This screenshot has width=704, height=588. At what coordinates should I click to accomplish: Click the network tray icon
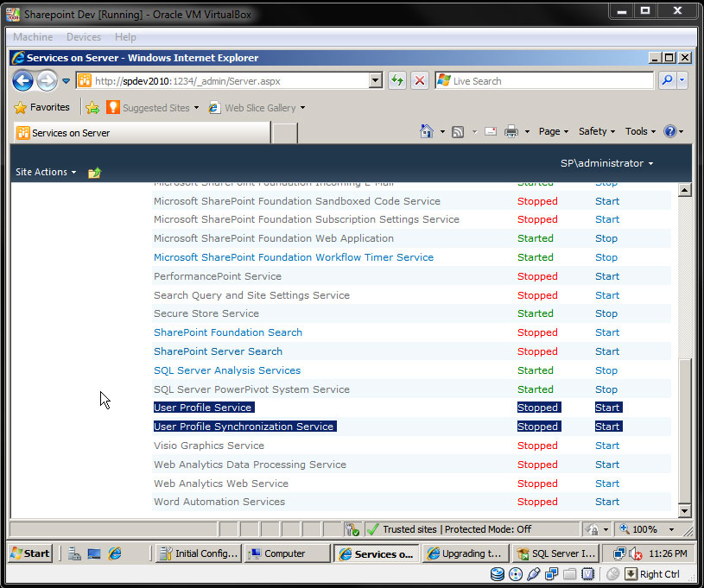pos(619,553)
